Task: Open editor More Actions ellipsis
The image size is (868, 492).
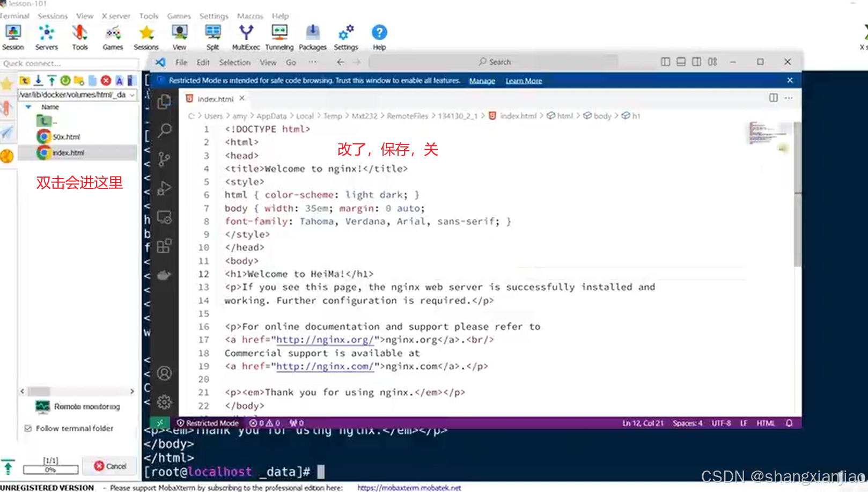Action: [x=788, y=98]
